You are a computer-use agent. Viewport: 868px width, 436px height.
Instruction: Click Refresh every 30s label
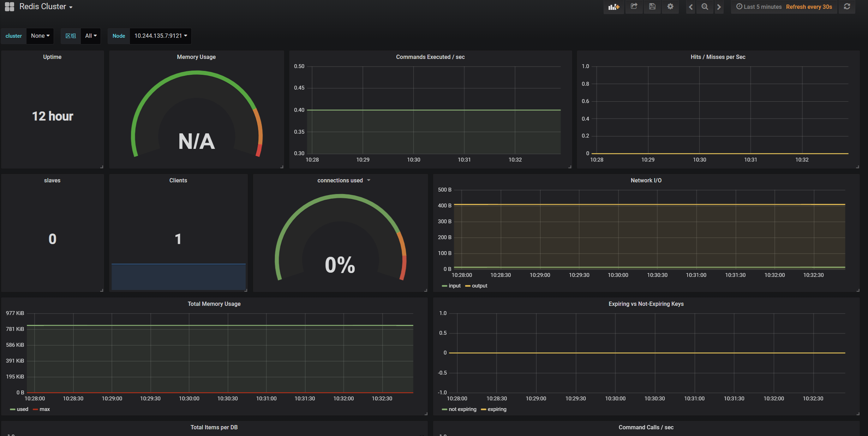(809, 7)
